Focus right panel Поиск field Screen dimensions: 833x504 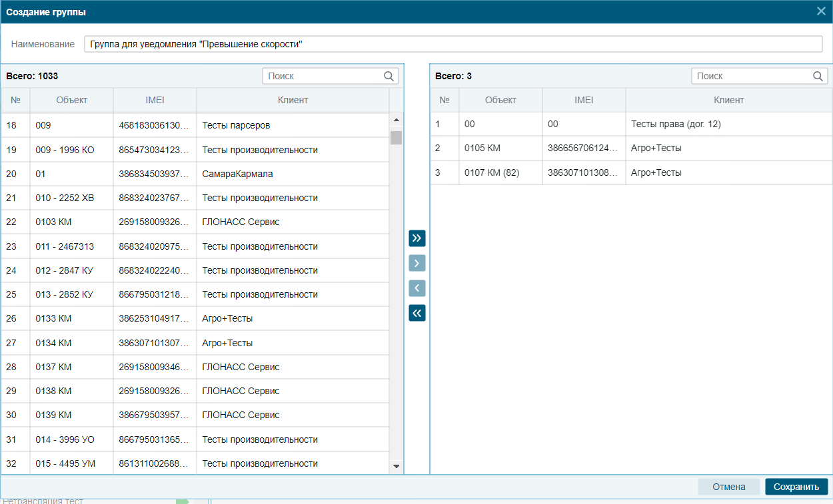click(760, 76)
